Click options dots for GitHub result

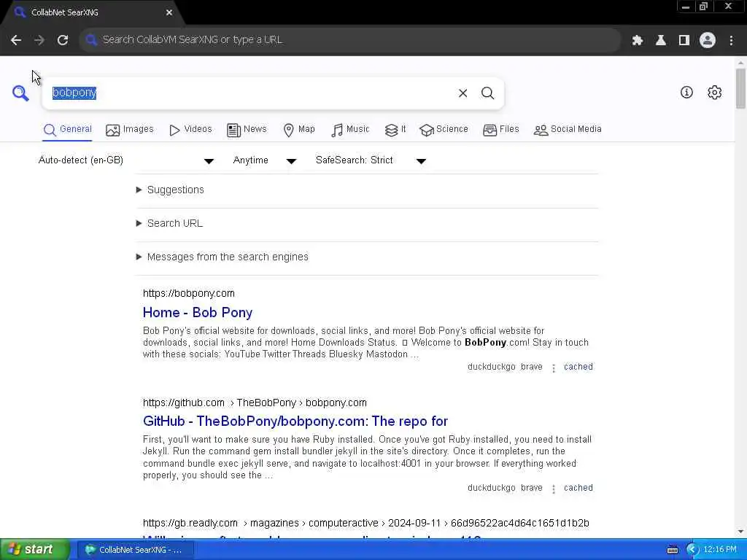554,489
